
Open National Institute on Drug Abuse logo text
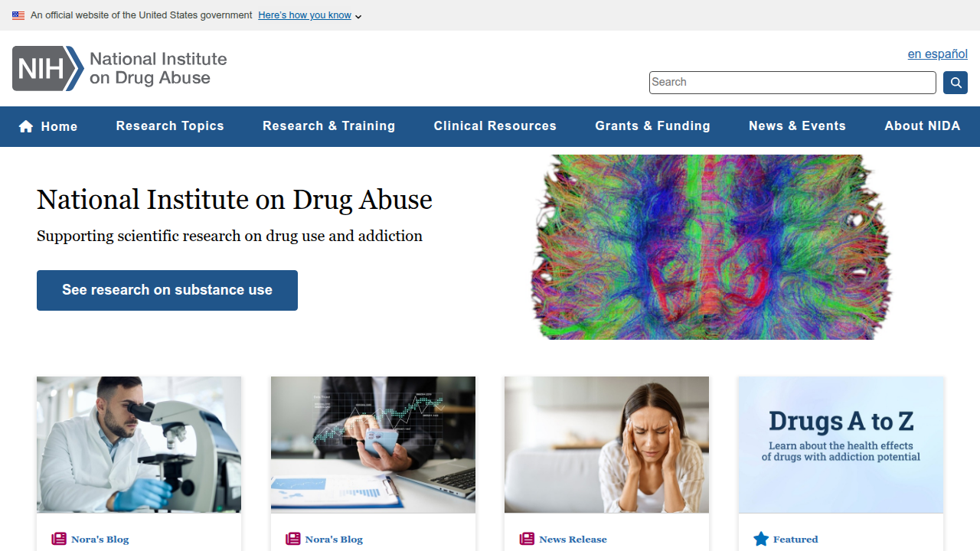158,68
